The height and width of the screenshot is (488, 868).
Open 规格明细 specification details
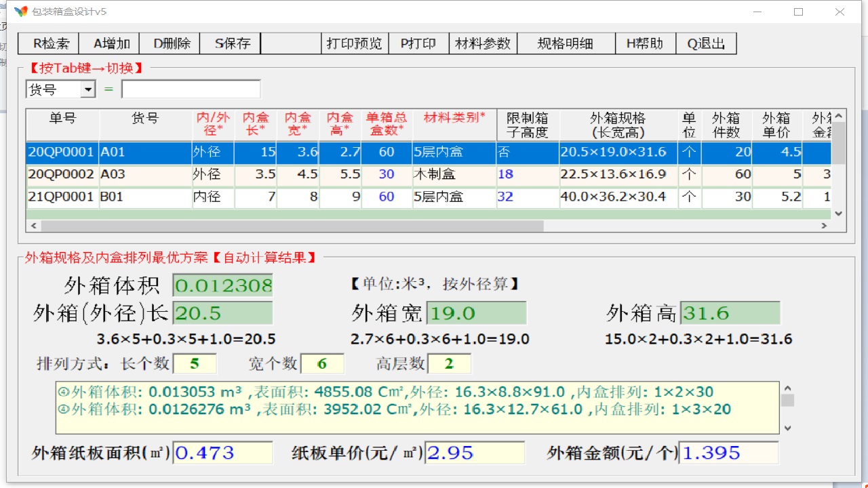tap(566, 43)
